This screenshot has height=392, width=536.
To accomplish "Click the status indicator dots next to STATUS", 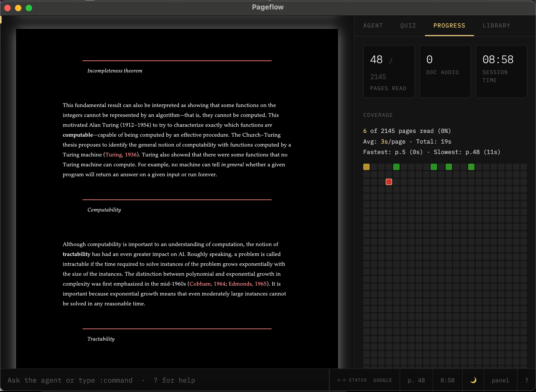I will (341, 380).
